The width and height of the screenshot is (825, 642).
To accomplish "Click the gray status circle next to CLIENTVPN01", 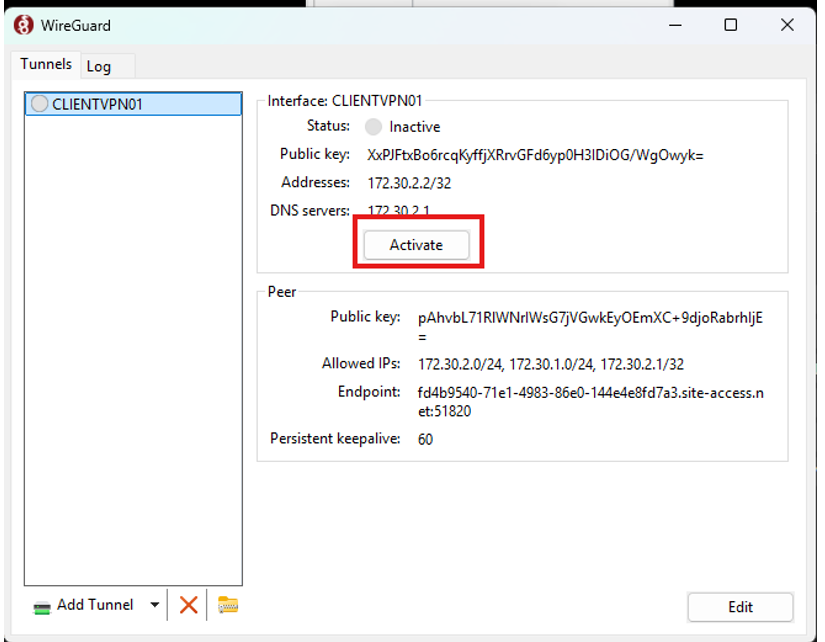I will (x=39, y=104).
